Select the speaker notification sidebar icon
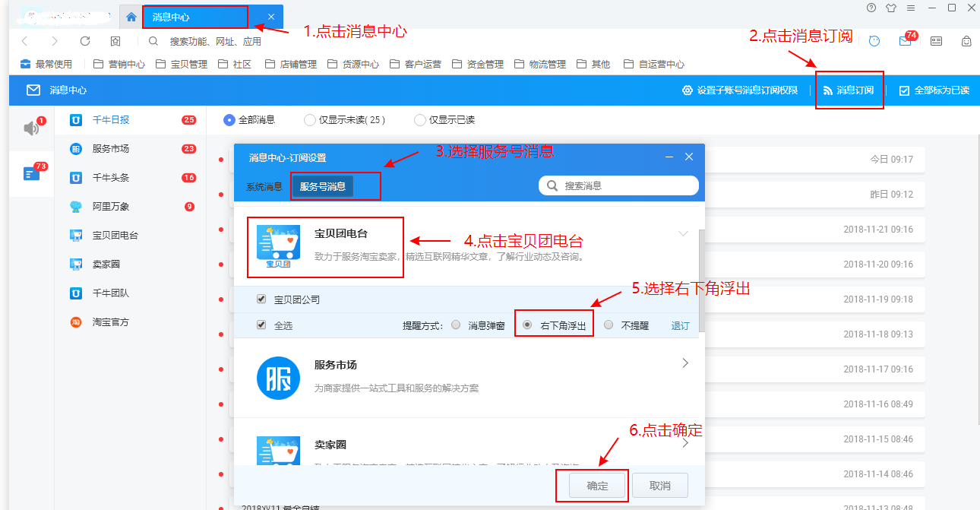Screen dimensions: 980x510 (x=31, y=128)
